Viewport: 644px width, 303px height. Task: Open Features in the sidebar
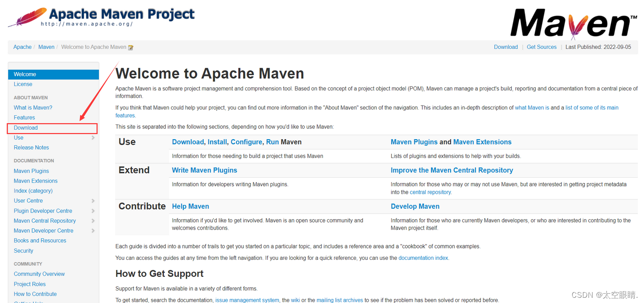tap(24, 117)
